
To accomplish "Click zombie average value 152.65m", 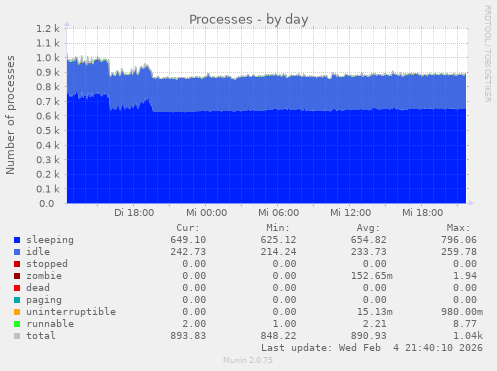I will tap(371, 276).
